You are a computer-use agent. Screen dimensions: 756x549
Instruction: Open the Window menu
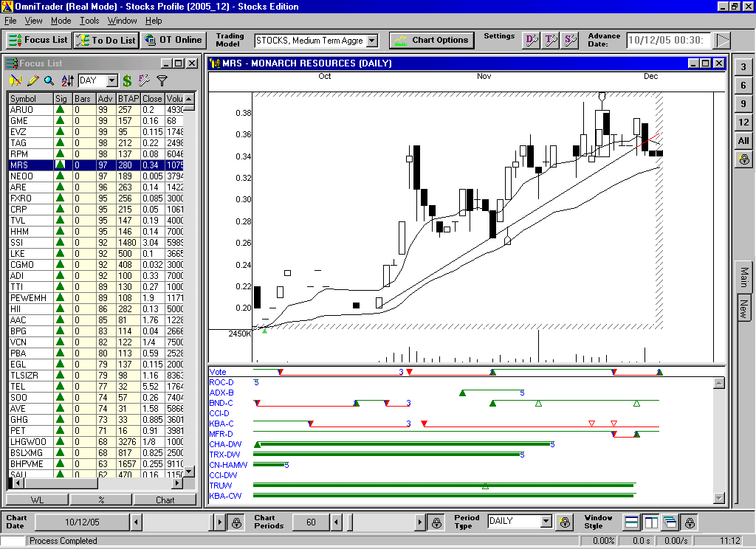[122, 21]
